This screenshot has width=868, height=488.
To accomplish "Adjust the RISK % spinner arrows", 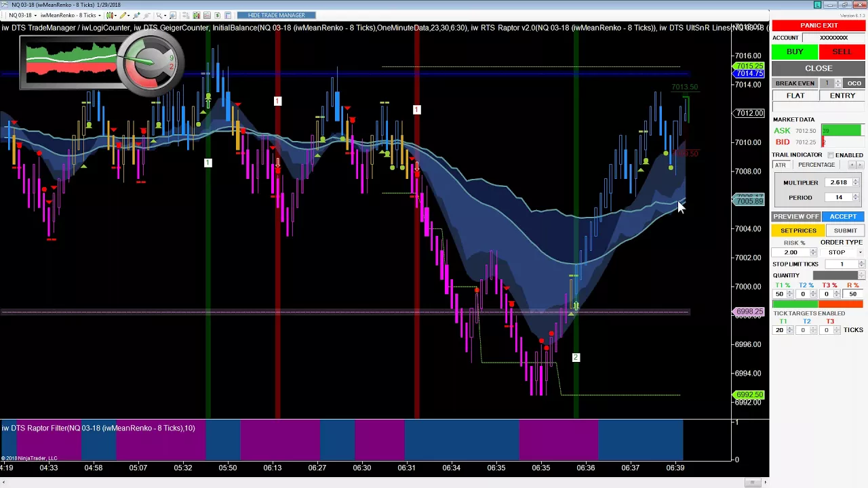I will 813,252.
